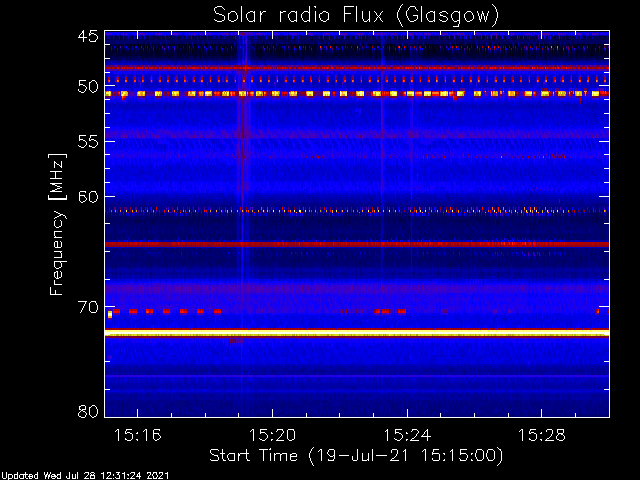Viewport: 640px width, 480px height.
Task: Click the "Start Time (19-Jul-21 15:15:00)" label
Action: coord(356,455)
